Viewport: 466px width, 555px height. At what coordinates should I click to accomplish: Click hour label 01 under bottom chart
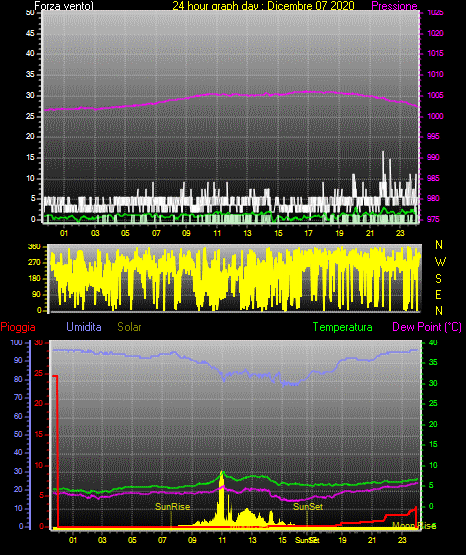pos(73,540)
